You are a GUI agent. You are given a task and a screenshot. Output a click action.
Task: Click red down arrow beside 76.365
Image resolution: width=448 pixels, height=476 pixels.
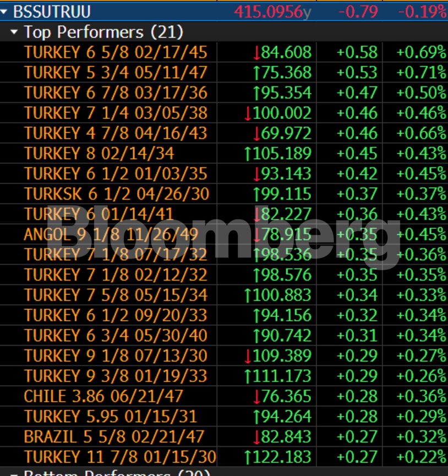[x=256, y=397]
